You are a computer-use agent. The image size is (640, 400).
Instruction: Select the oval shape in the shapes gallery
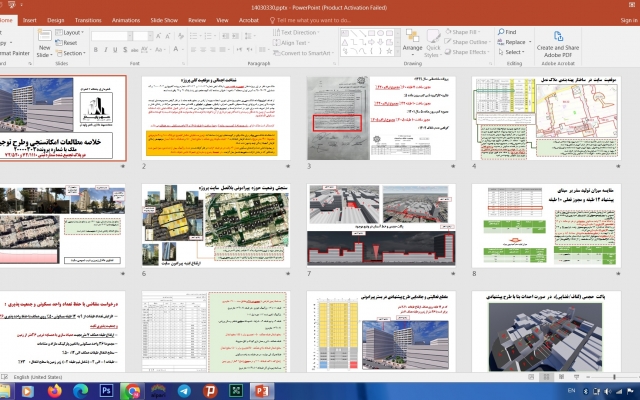click(x=380, y=33)
